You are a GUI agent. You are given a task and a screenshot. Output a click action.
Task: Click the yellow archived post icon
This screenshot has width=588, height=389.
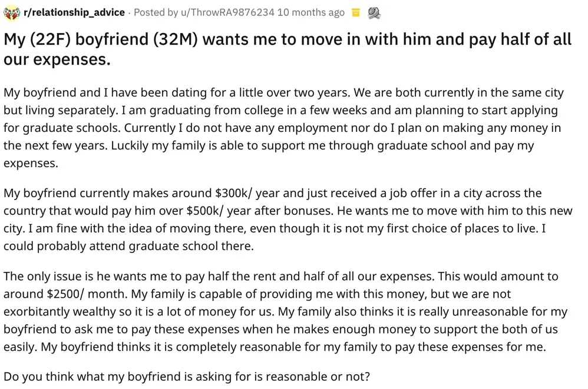click(x=355, y=12)
